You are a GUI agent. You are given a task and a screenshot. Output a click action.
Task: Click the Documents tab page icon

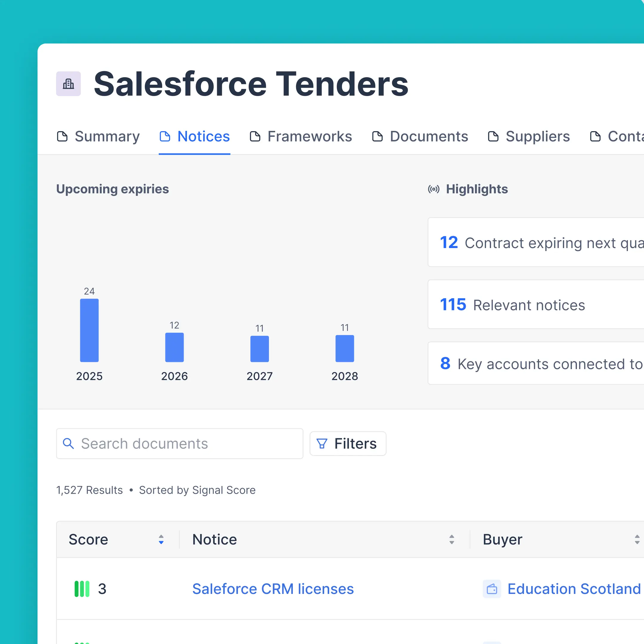[x=377, y=136]
